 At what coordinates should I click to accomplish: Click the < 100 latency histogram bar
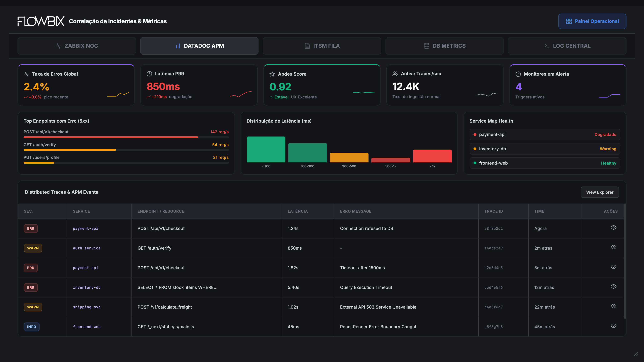click(x=266, y=149)
